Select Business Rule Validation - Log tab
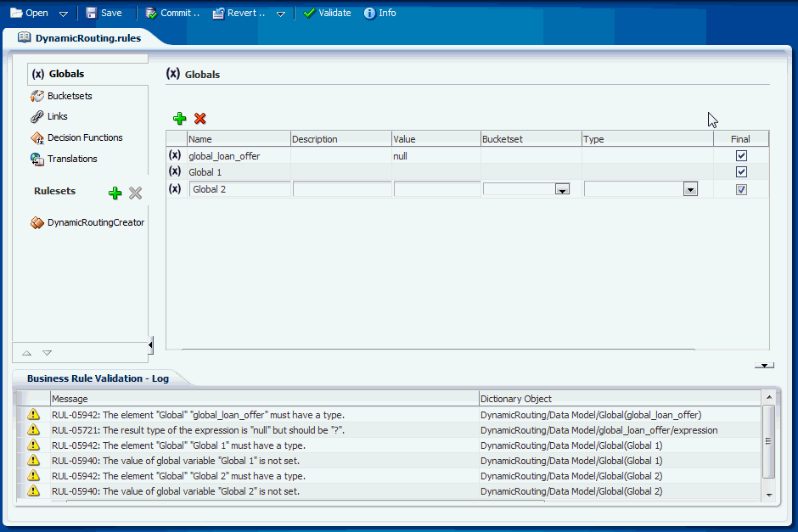Image resolution: width=798 pixels, height=532 pixels. [98, 378]
